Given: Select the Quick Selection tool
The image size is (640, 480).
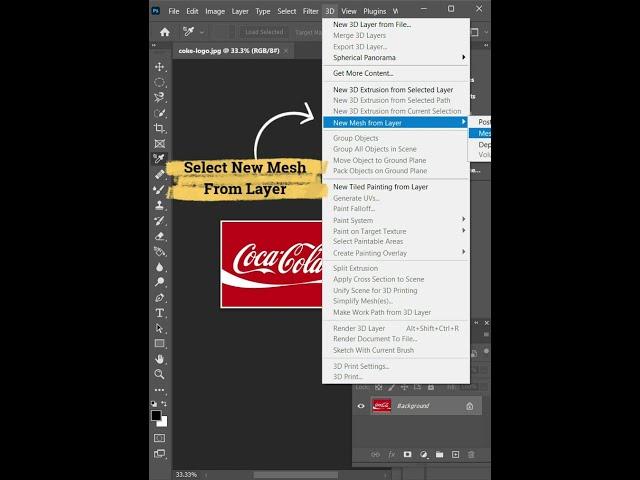Looking at the screenshot, I should coord(159,113).
